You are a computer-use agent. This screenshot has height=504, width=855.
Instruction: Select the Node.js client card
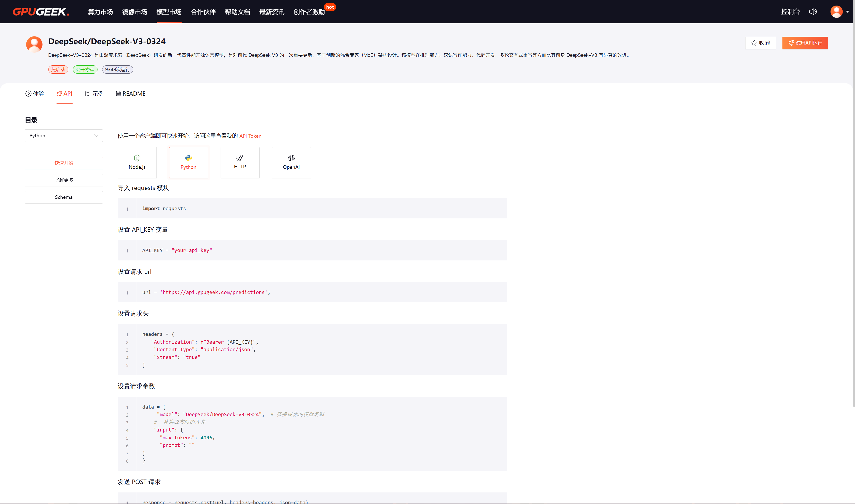coord(137,162)
